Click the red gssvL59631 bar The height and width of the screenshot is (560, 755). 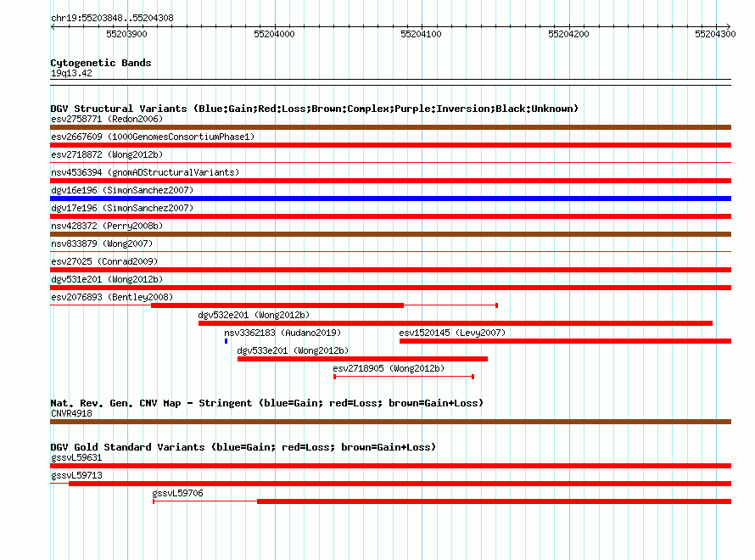pyautogui.click(x=390, y=466)
